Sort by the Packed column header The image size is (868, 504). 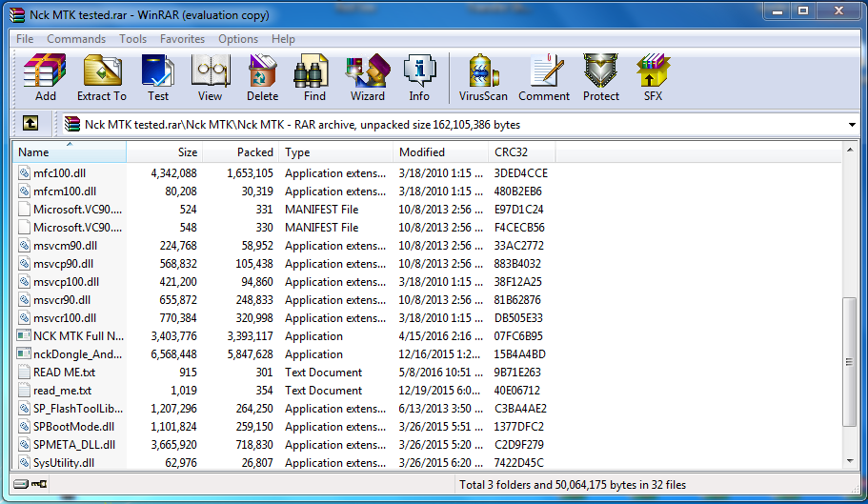(x=241, y=152)
